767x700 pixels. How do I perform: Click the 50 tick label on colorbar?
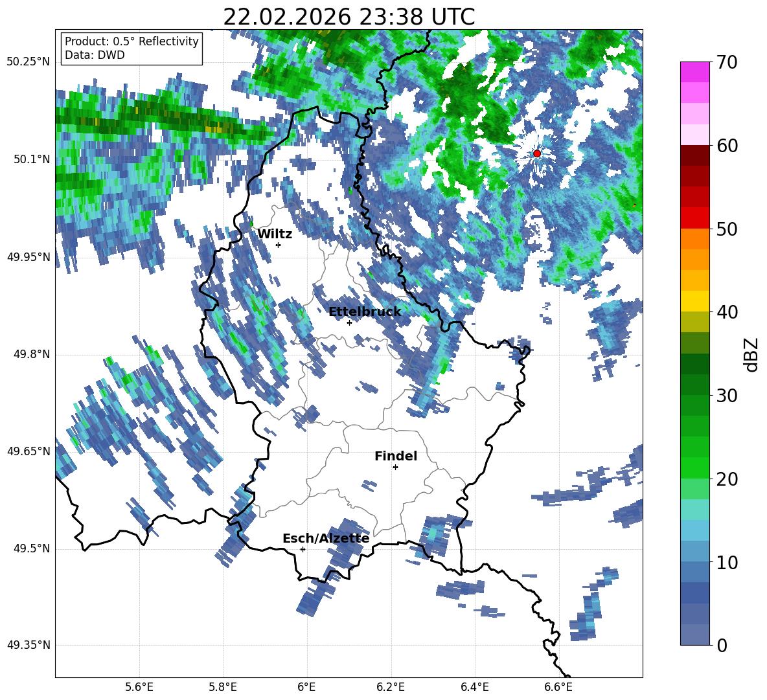(x=726, y=229)
